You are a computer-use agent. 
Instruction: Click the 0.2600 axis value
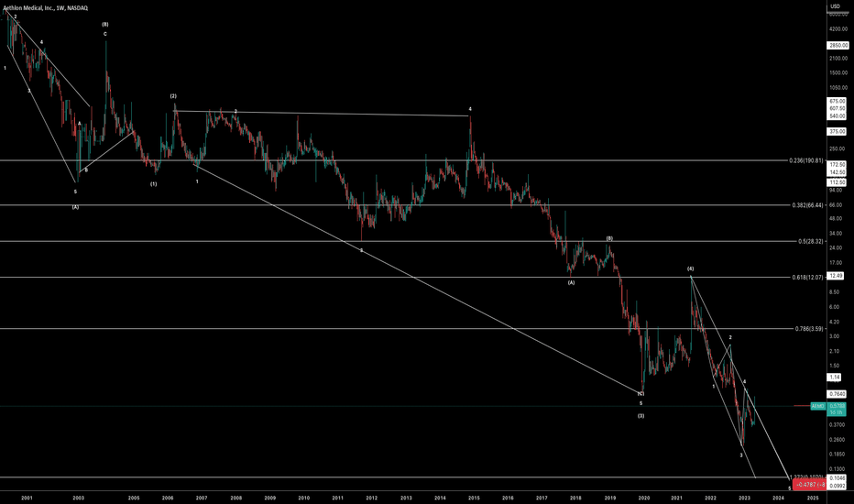point(838,440)
